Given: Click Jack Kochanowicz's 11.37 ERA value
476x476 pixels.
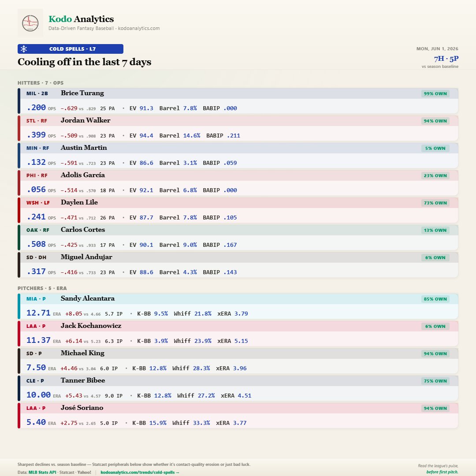Looking at the screenshot, I should pos(38,340).
